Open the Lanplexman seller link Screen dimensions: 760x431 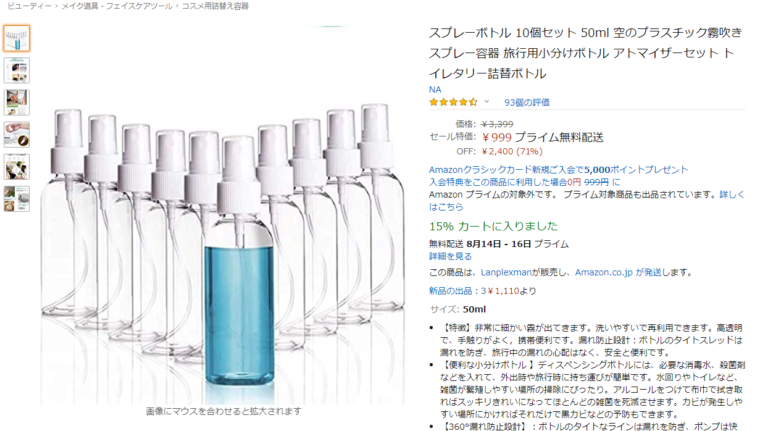(x=506, y=272)
